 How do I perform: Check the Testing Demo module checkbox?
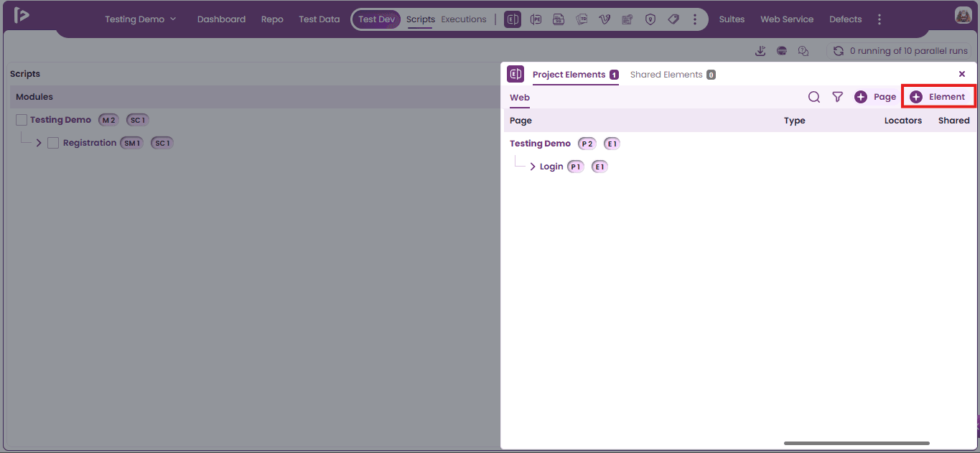pyautogui.click(x=22, y=120)
